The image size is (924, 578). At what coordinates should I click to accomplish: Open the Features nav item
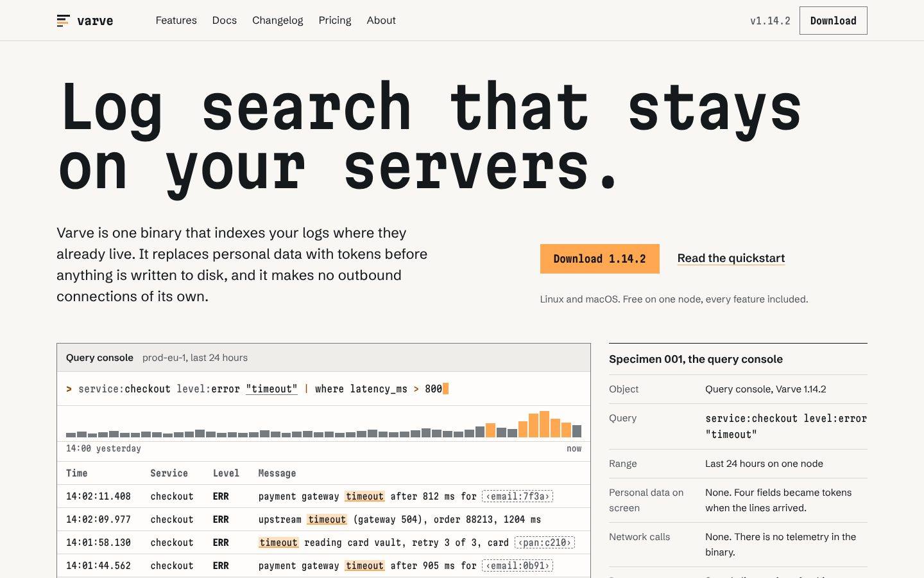(176, 21)
